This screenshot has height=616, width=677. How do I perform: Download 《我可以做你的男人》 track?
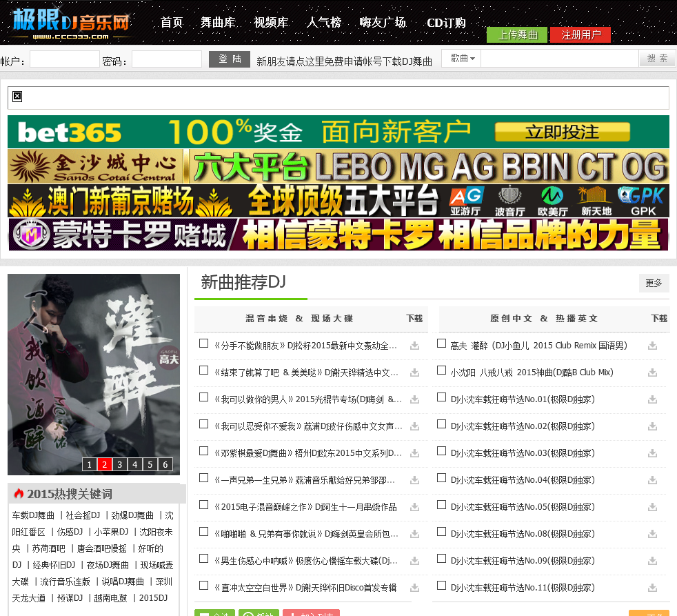[414, 399]
